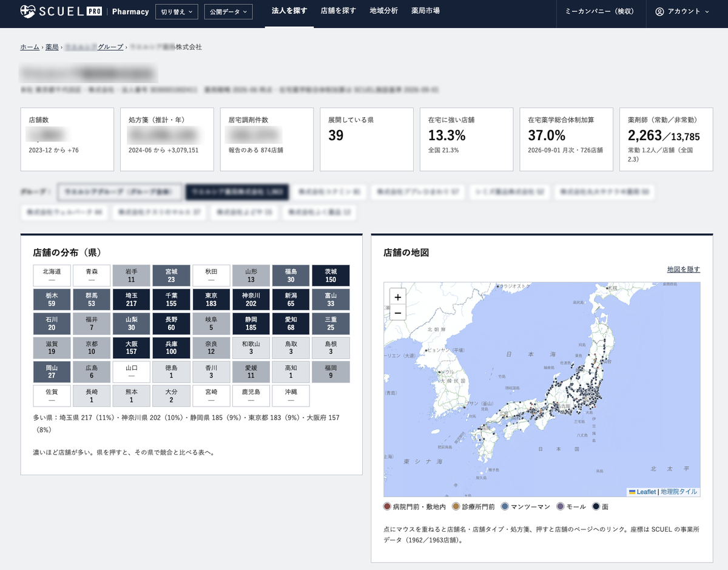This screenshot has width=728, height=570.
Task: Choose the 新潟 65 prefecture cell
Action: click(291, 300)
